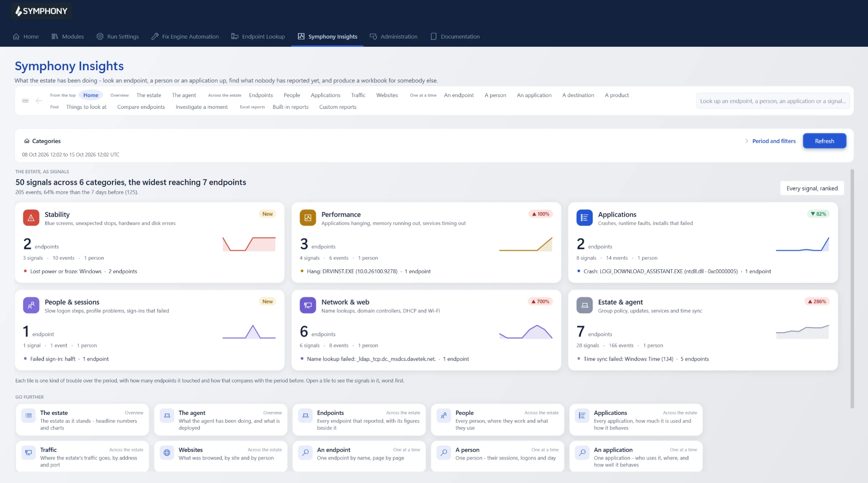Image resolution: width=868 pixels, height=483 pixels.
Task: Click the Performance chart icon
Action: [x=308, y=218]
